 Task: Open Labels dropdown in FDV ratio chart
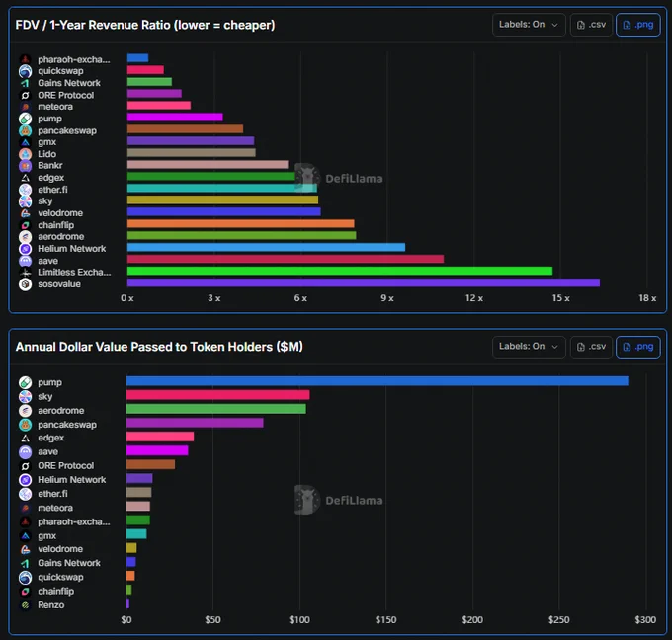(529, 25)
